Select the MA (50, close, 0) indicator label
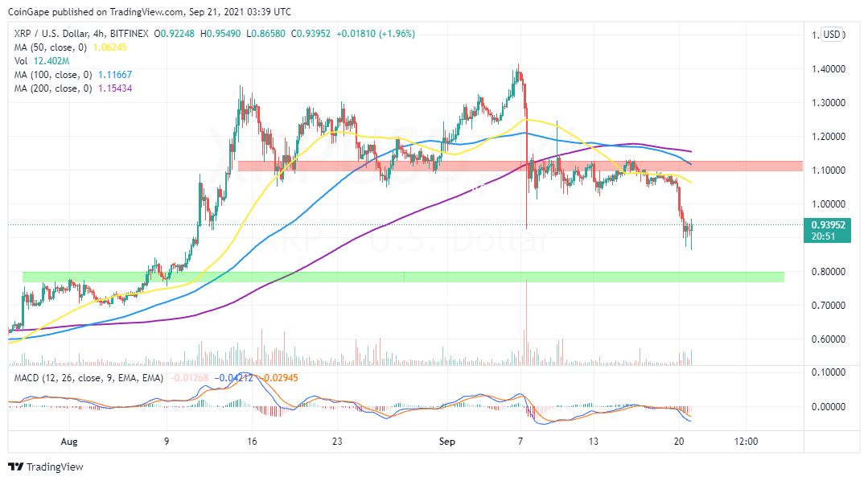 51,47
